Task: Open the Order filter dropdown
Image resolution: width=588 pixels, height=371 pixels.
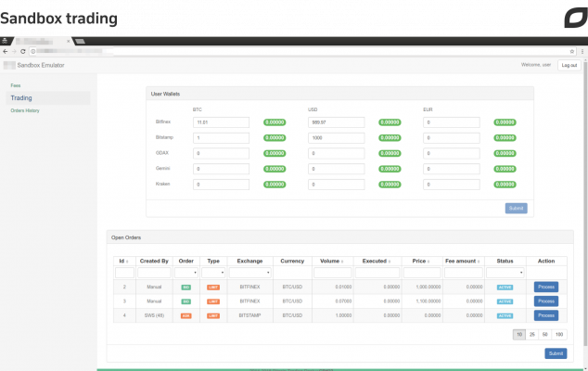Action: coord(186,273)
